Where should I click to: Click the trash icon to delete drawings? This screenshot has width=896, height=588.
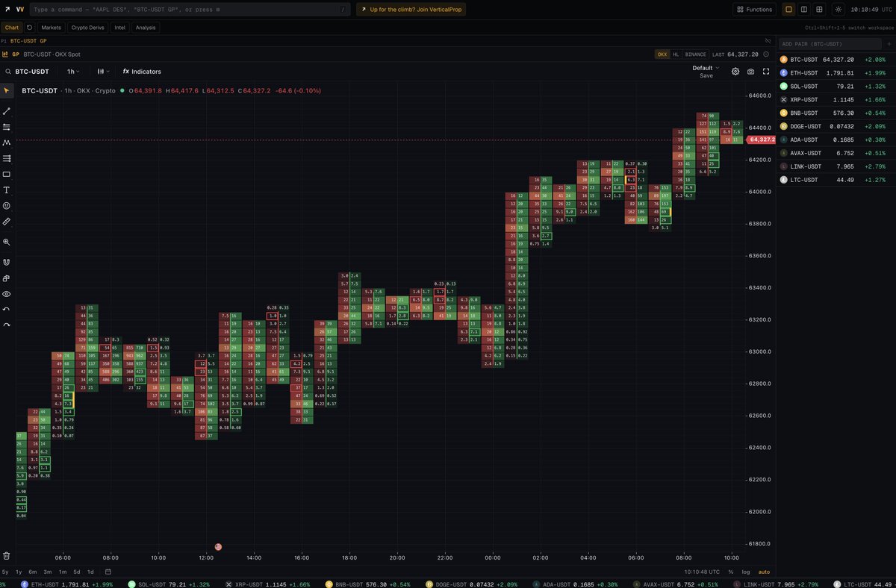point(7,555)
